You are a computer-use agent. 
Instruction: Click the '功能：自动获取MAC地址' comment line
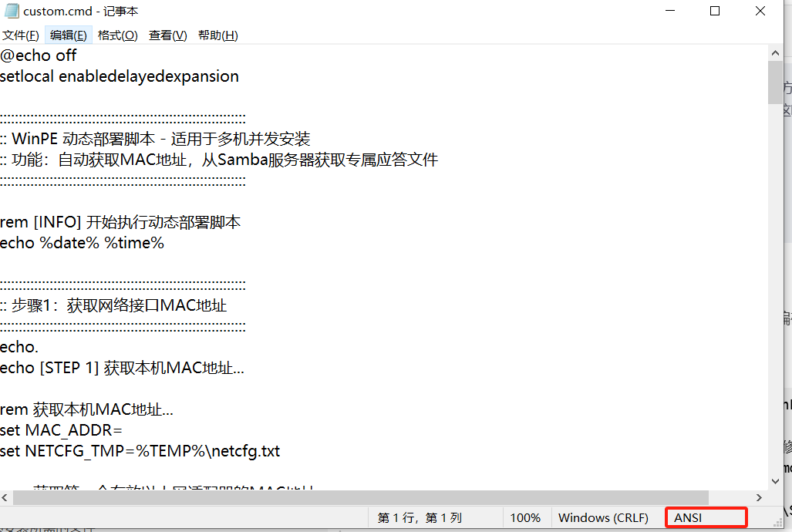pyautogui.click(x=219, y=160)
